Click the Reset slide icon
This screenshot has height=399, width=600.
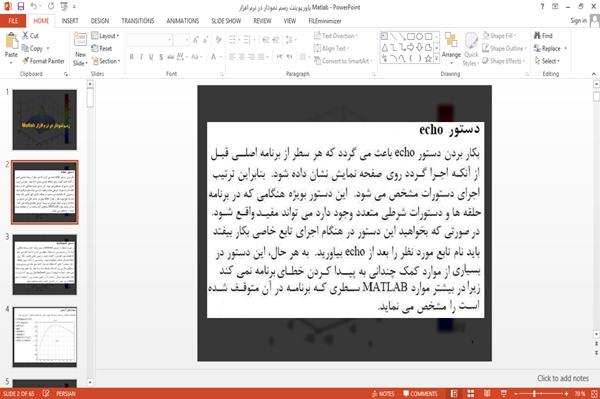coord(95,48)
